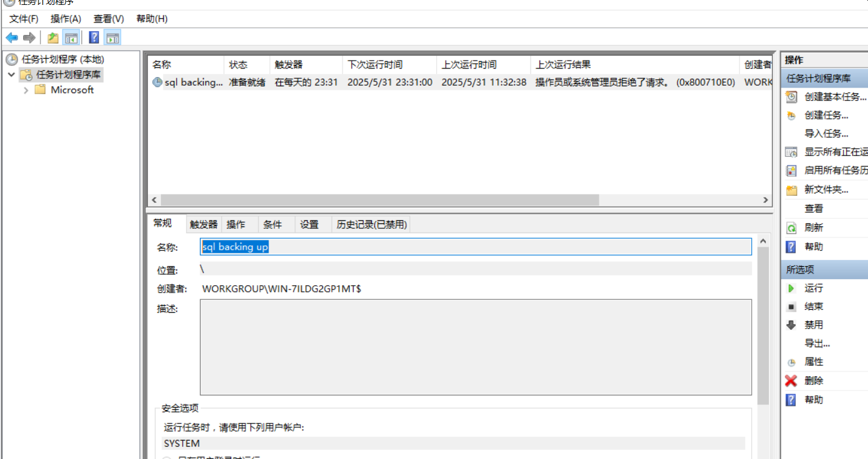The image size is (868, 459).
Task: Stop the task using 结束 icon
Action: coord(791,306)
